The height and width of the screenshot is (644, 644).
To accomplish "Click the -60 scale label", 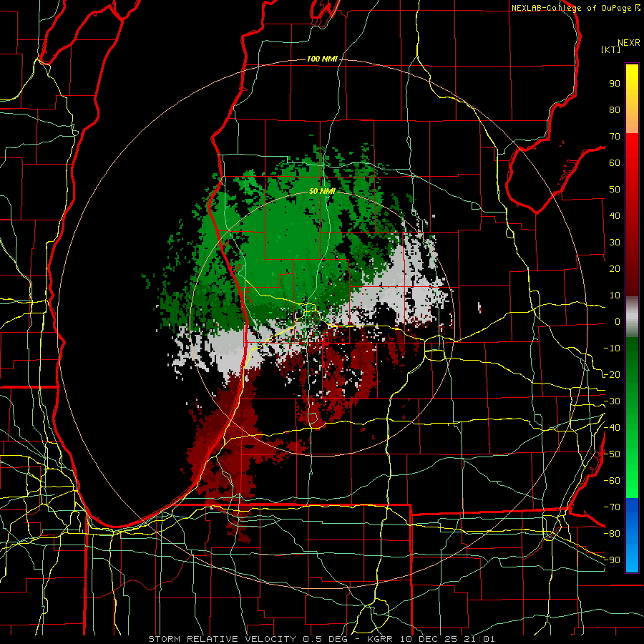I will point(612,481).
